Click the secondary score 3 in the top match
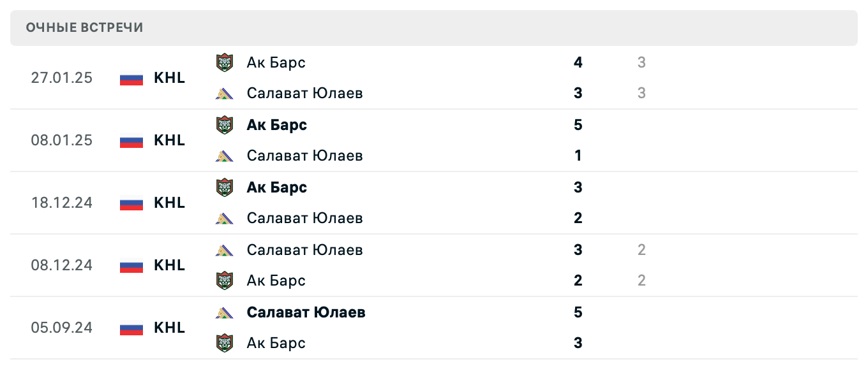 641,62
